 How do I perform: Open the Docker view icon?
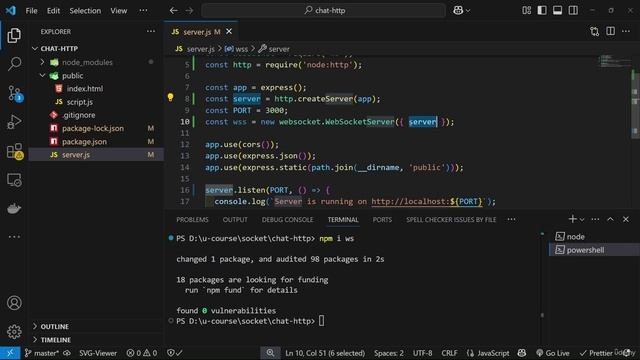pos(14,208)
